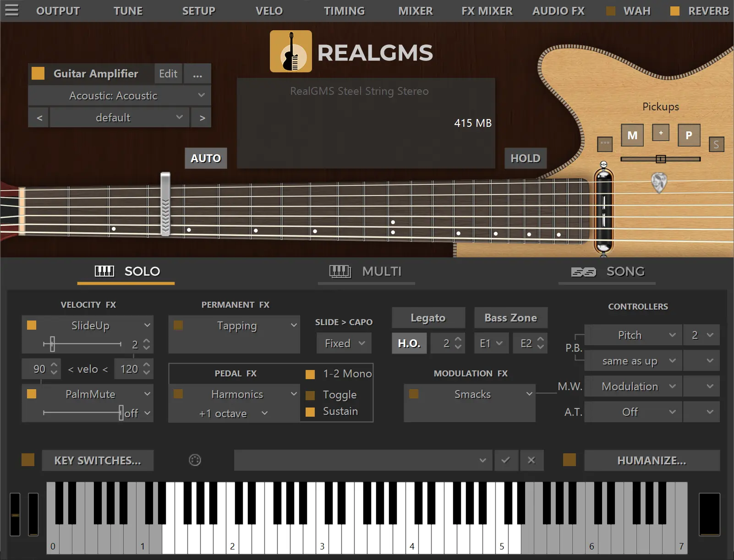Click the MIDI circular icon beside Key Switches

coord(195,460)
